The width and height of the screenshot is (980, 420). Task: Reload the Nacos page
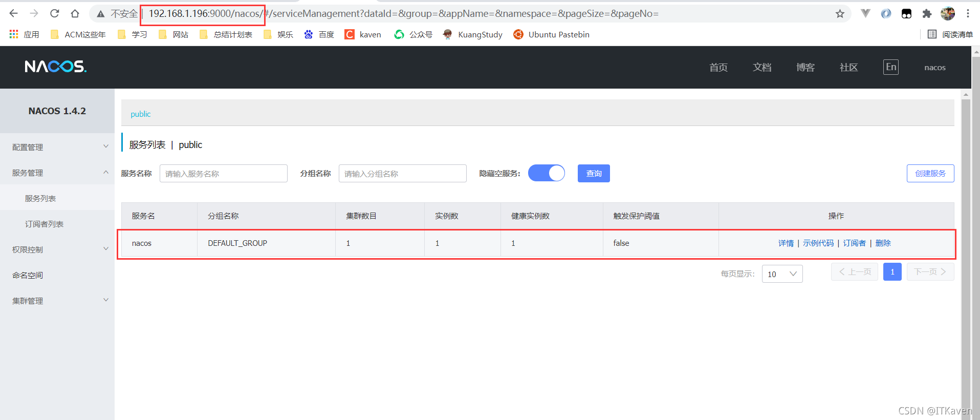[x=55, y=13]
